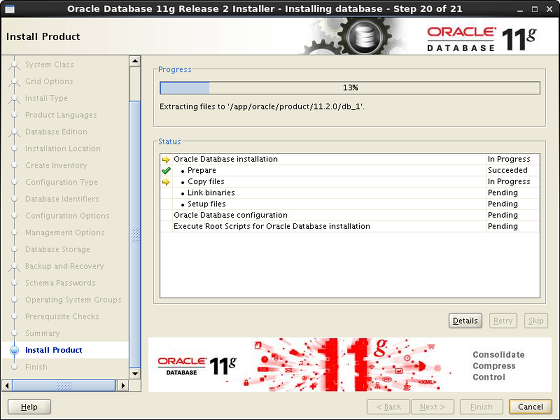Click right arrow of horizontal scrollbar
Image resolution: width=560 pixels, height=420 pixels.
pos(123,385)
